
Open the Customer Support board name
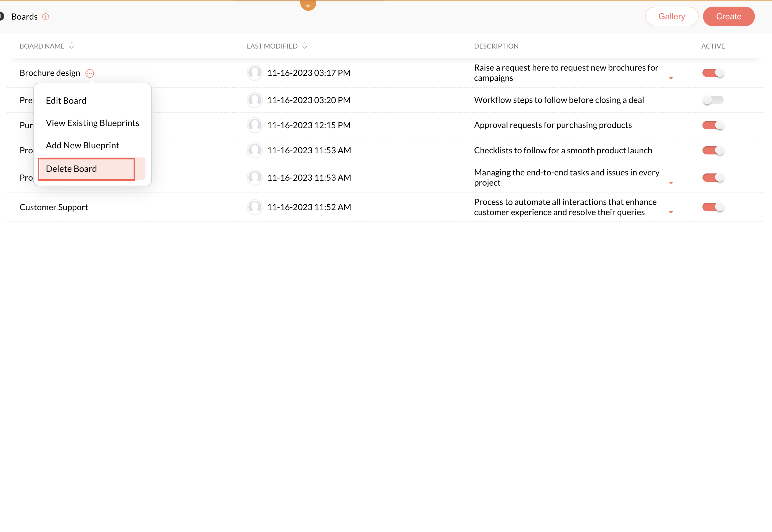click(54, 207)
